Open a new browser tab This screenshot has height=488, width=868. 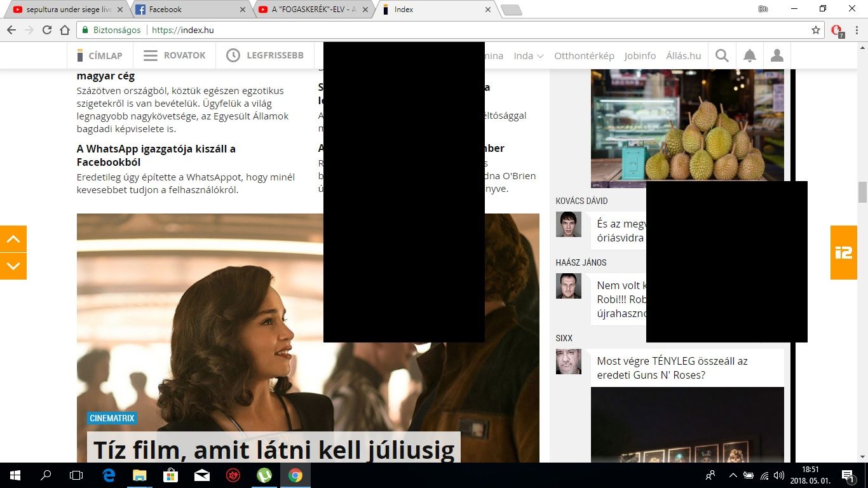(x=511, y=10)
